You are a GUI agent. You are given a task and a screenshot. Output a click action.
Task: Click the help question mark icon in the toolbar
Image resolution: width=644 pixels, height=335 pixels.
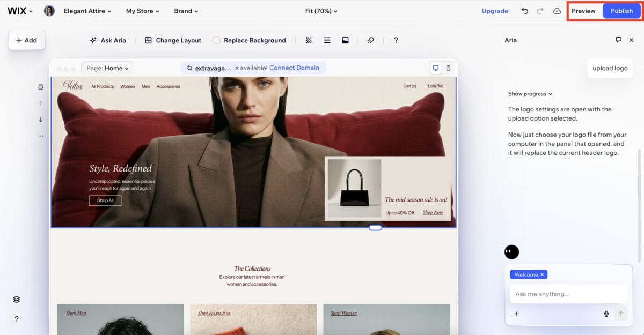(396, 40)
